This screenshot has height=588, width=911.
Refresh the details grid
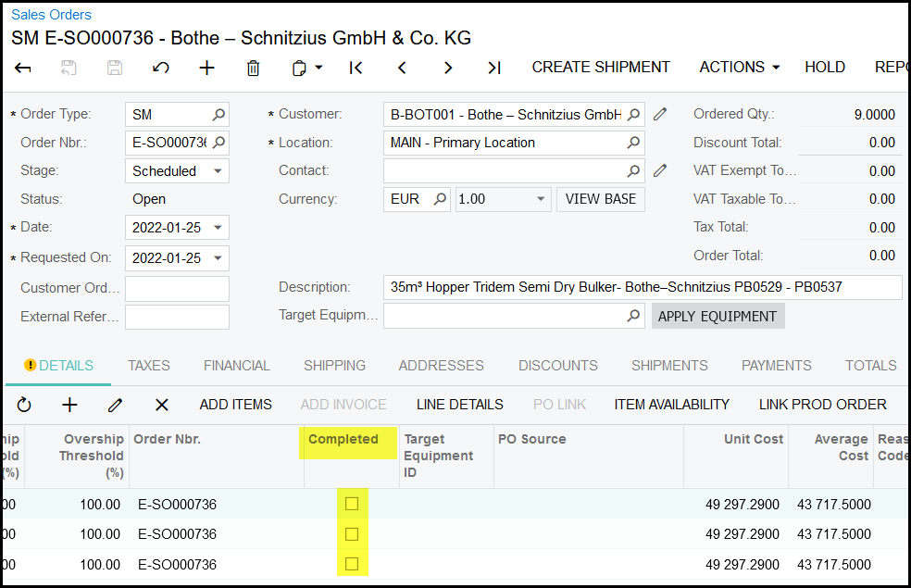coord(24,405)
